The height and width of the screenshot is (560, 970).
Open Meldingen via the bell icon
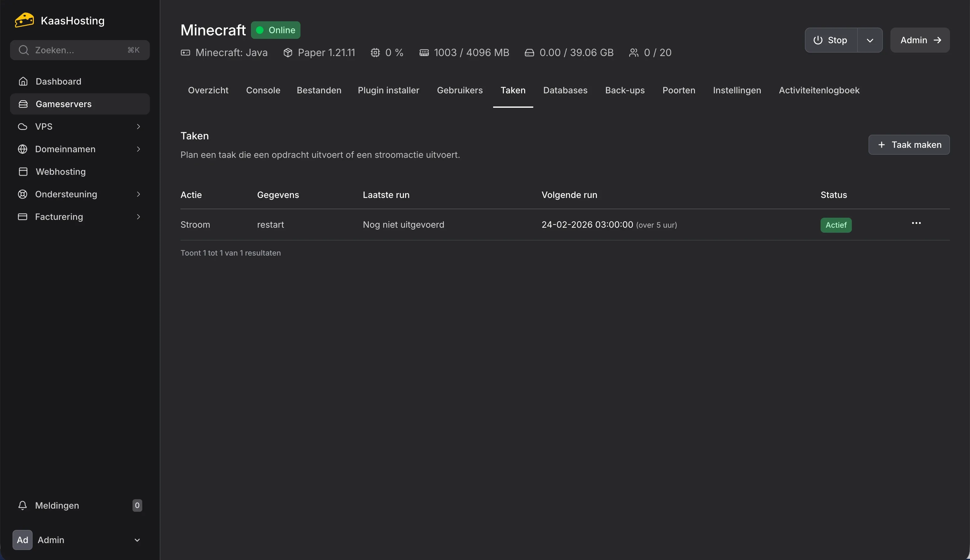click(23, 506)
